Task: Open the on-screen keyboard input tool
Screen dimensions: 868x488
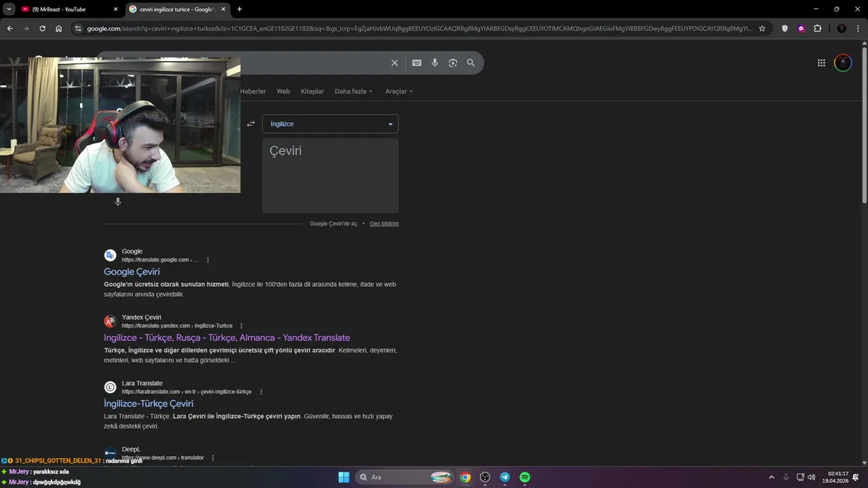Action: tap(416, 62)
